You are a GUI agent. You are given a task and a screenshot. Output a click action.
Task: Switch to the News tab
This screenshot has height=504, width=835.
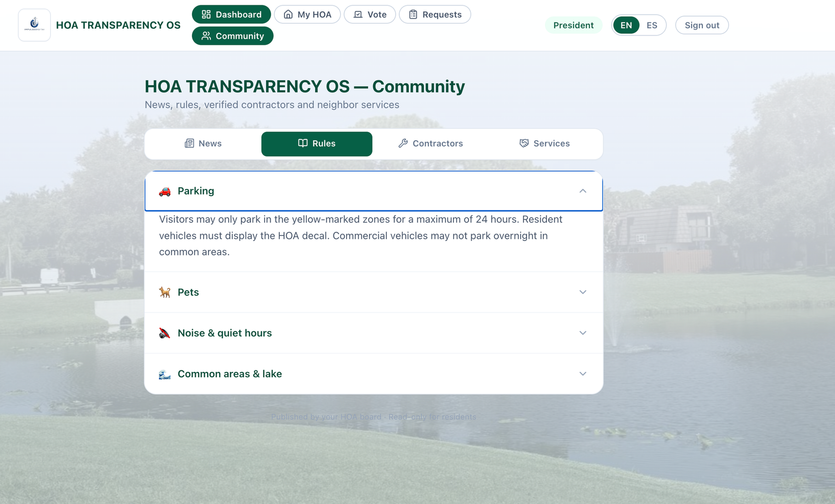[203, 143]
